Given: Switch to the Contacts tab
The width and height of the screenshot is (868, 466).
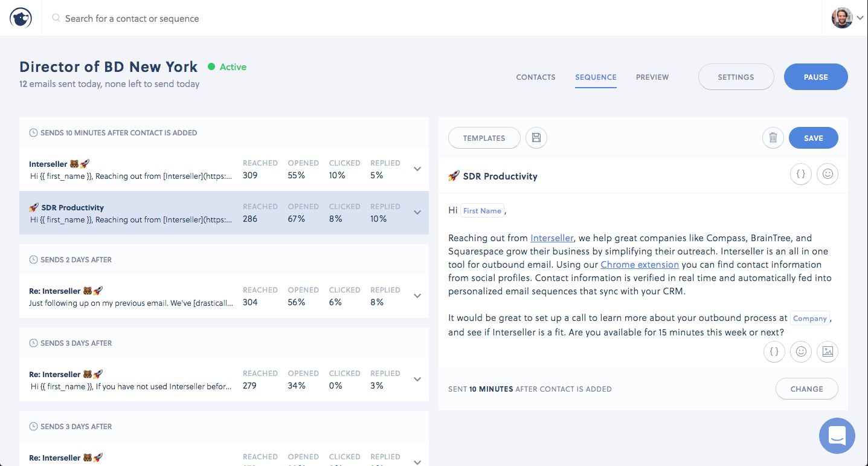Looking at the screenshot, I should tap(536, 77).
